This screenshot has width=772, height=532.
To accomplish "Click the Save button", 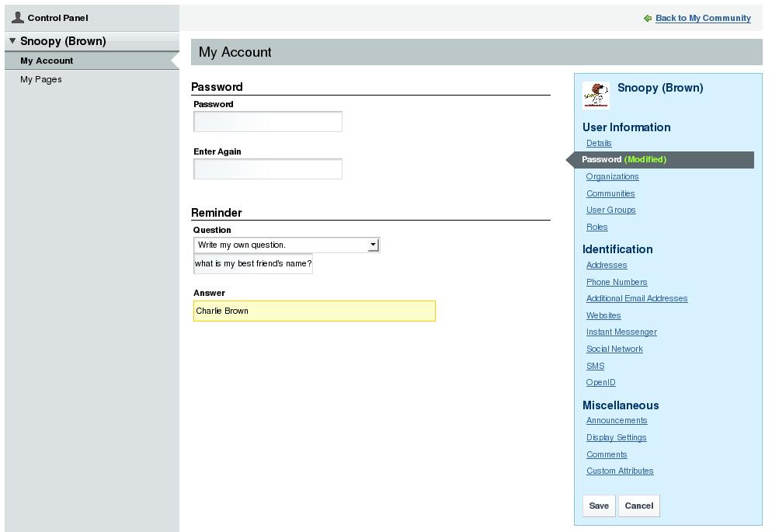I will [x=599, y=506].
